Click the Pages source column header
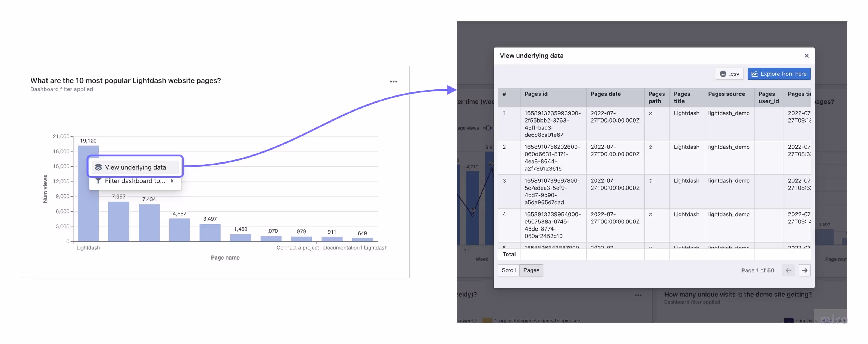This screenshot has height=344, width=868. (x=726, y=94)
